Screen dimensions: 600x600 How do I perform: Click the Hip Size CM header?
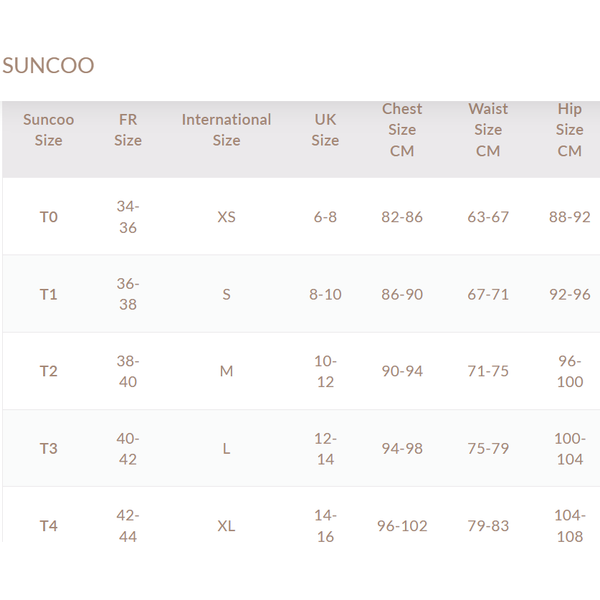[x=569, y=130]
